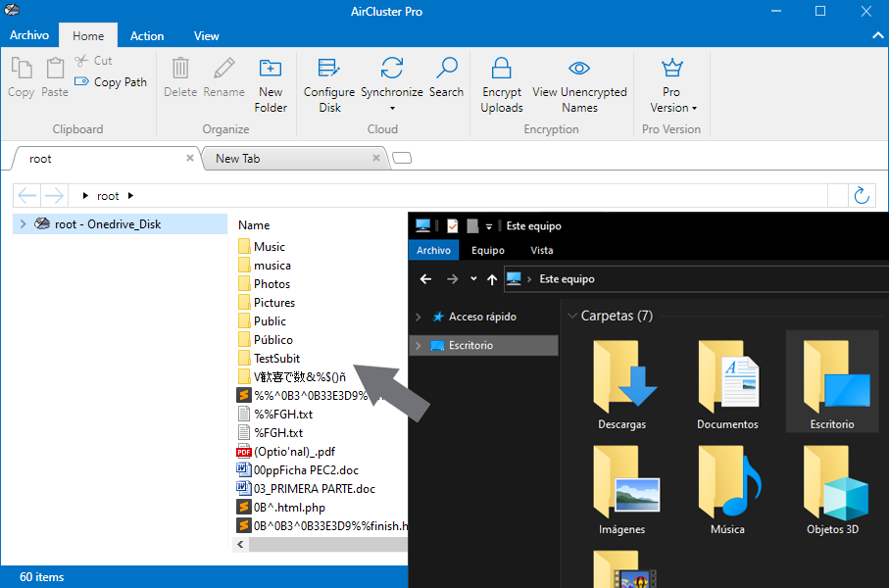
Task: Open Vista tab in Este equipo window
Action: 541,250
